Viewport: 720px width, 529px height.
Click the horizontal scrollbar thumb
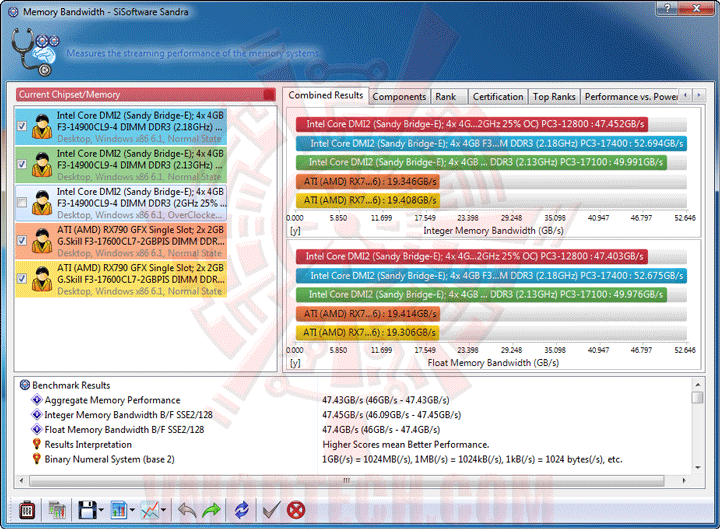(x=347, y=481)
